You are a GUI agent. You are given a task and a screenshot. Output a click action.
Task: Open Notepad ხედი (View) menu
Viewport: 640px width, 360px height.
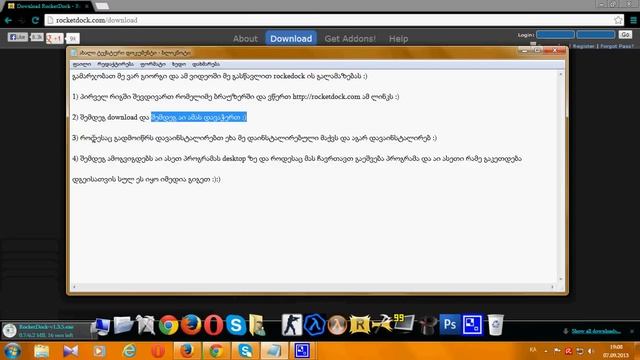click(x=179, y=64)
